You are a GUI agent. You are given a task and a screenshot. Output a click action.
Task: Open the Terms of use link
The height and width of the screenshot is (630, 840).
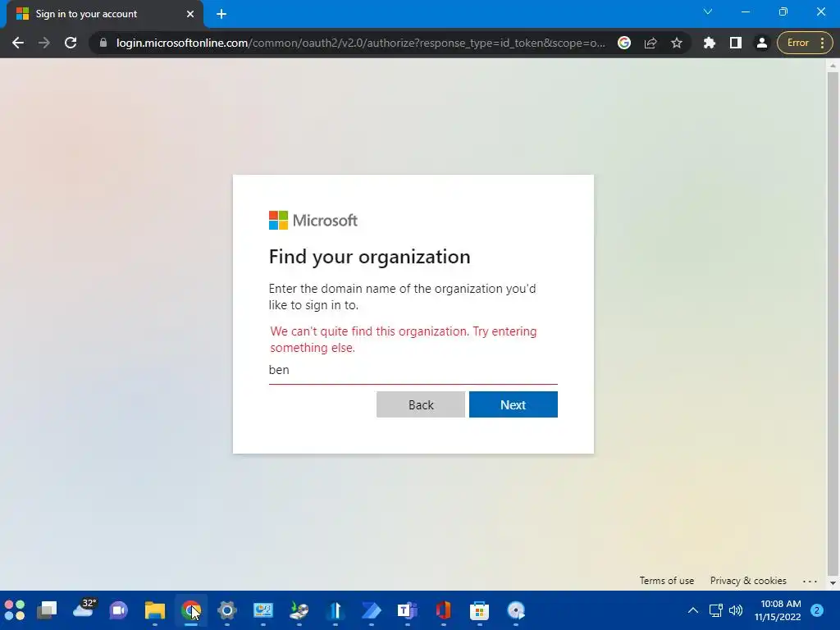pos(666,581)
